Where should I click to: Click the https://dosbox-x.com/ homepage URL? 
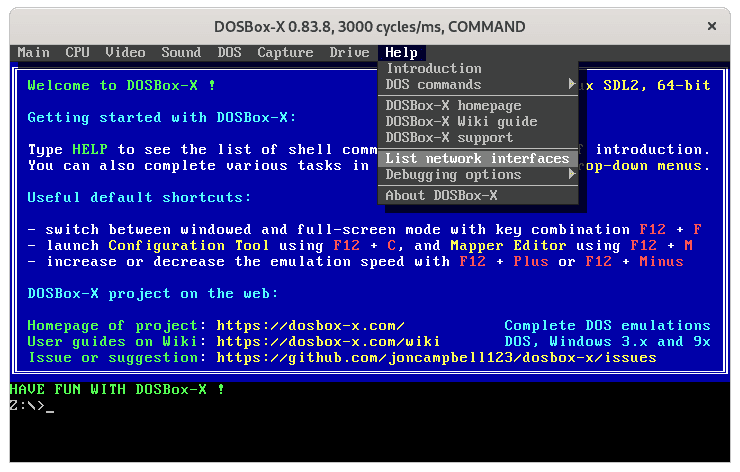(311, 326)
